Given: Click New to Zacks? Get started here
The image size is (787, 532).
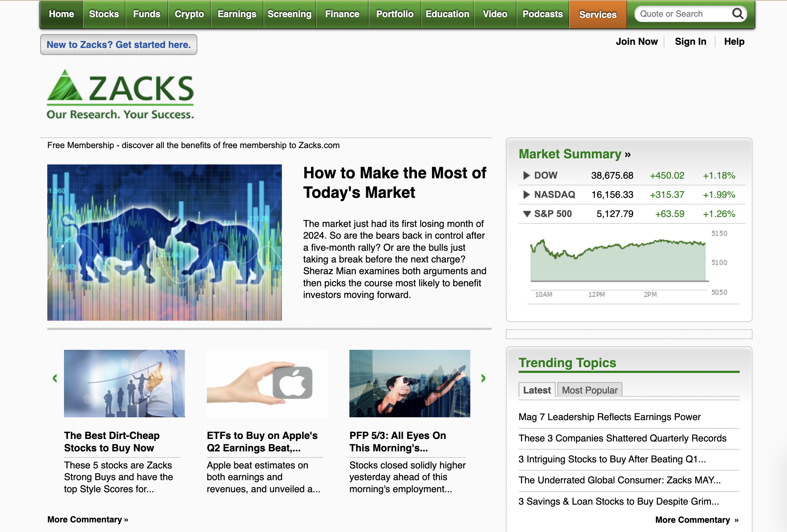Looking at the screenshot, I should [x=119, y=45].
